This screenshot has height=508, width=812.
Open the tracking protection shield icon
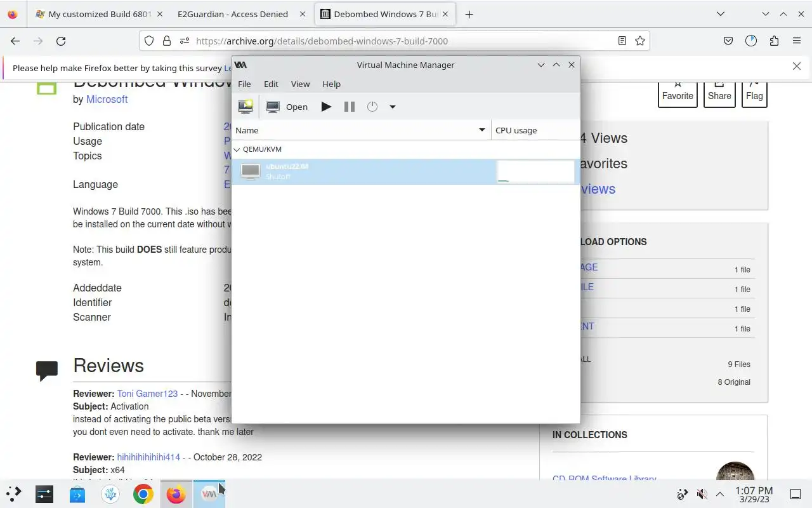(149, 41)
